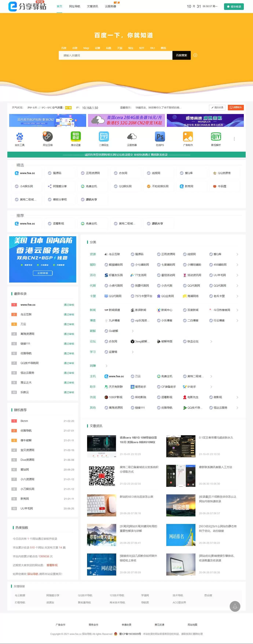The width and height of the screenshot is (253, 644).
Task: Expand the 代刷 category row arrow
Action: 237,286
